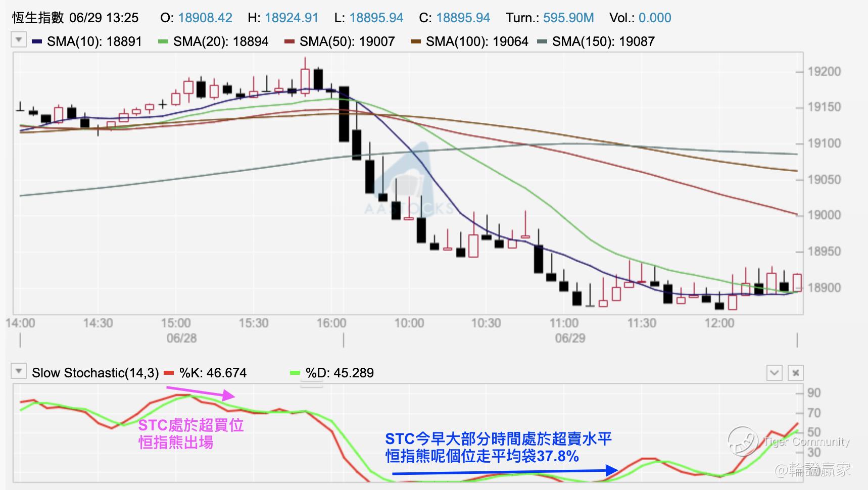
Task: Click the 11:30 time axis label
Action: [x=642, y=323]
